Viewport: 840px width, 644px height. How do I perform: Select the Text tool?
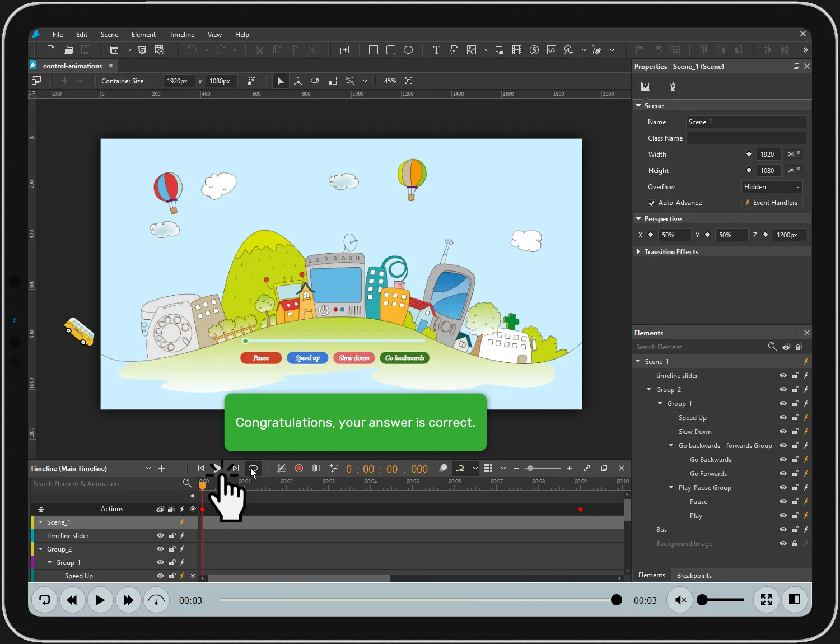coord(436,50)
